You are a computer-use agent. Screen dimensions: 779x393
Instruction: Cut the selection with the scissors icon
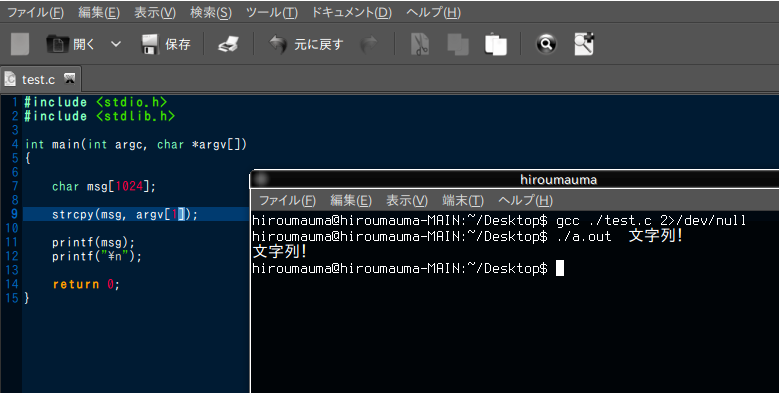click(x=420, y=44)
